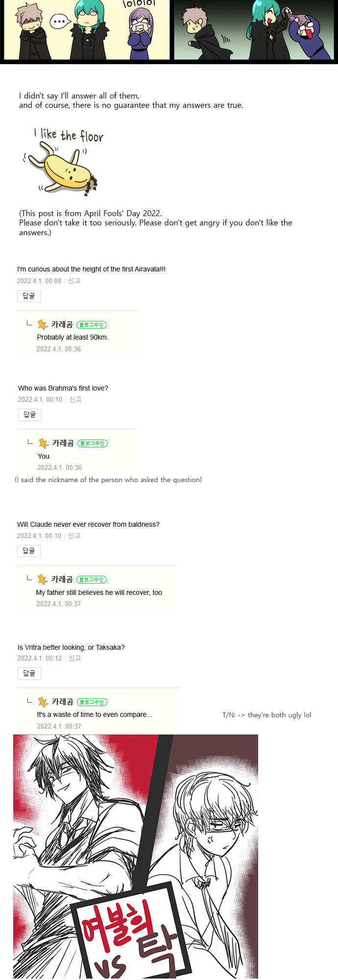Screen dimensions: 338x980
Task: Report the Airavata height comment via 신고
Action: click(74, 281)
